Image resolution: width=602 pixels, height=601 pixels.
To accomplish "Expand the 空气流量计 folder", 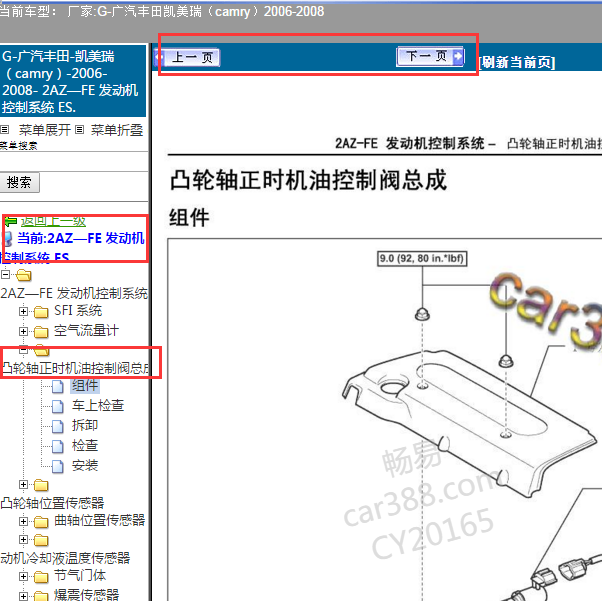I will click(x=23, y=331).
